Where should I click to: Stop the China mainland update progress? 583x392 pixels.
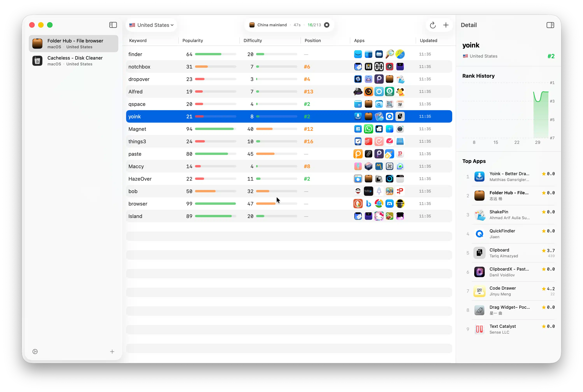pyautogui.click(x=326, y=25)
